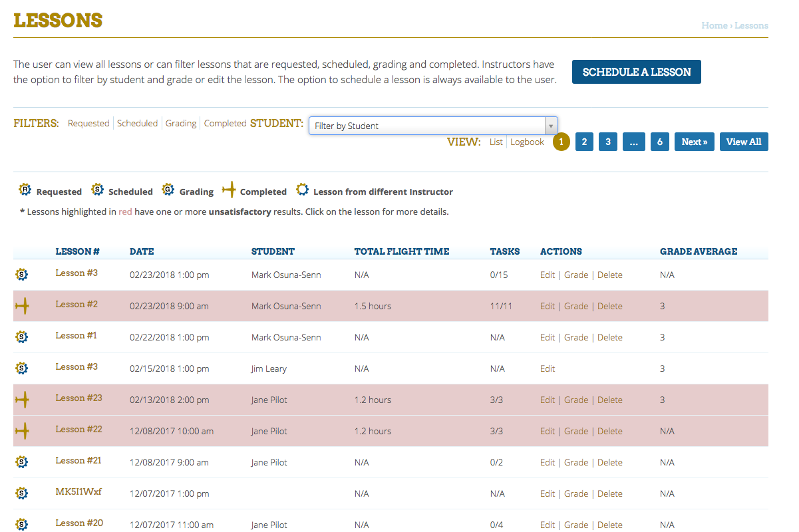Click the completed airplane icon beside Lesson #2

[23, 306]
